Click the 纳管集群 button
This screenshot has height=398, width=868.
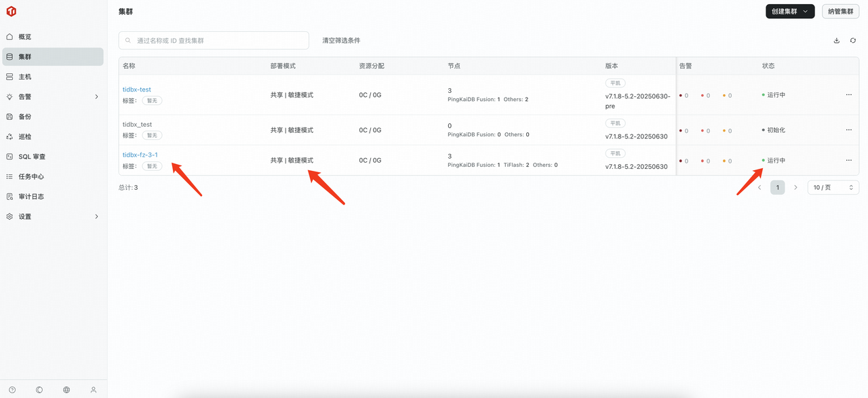[x=840, y=12]
